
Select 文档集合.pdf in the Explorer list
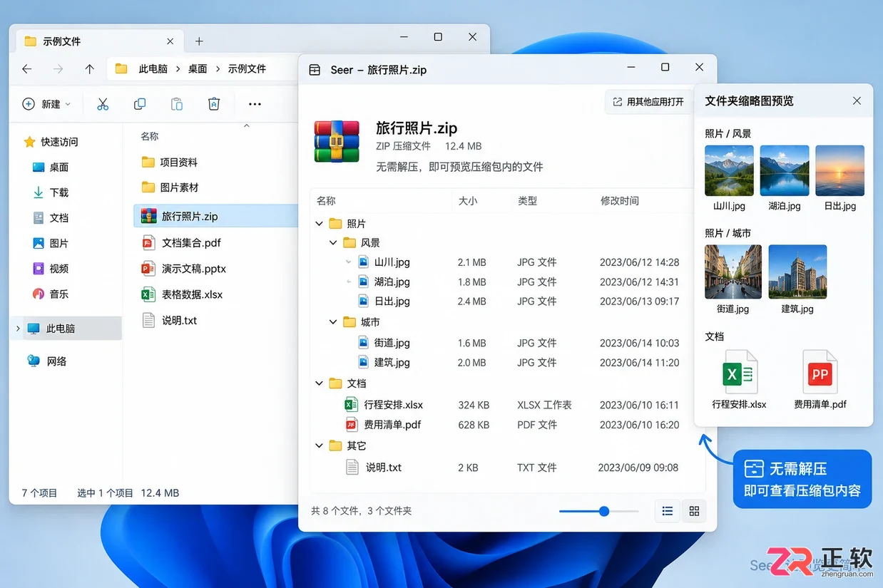(182, 242)
